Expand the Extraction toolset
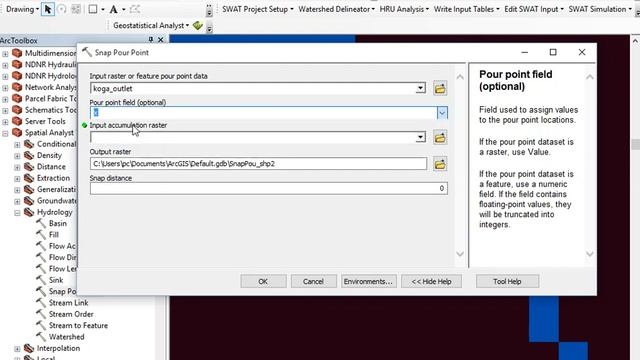The height and width of the screenshot is (360, 640). pos(17,178)
